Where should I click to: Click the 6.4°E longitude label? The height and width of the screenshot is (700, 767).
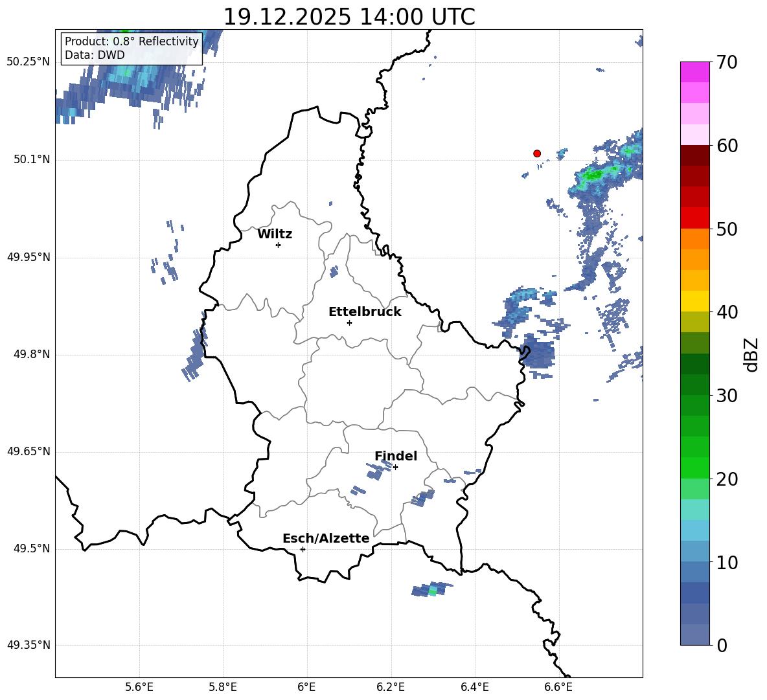(x=474, y=687)
